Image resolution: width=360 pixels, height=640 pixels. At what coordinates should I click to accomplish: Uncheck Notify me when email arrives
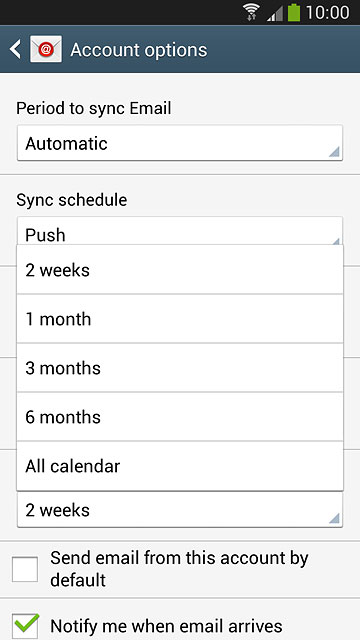[x=25, y=626]
